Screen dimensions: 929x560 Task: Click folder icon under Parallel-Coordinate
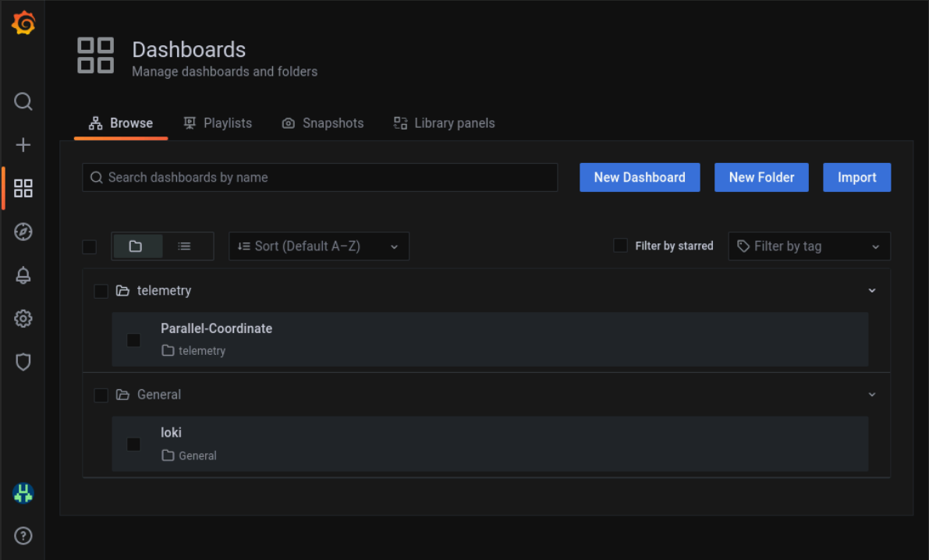point(168,351)
